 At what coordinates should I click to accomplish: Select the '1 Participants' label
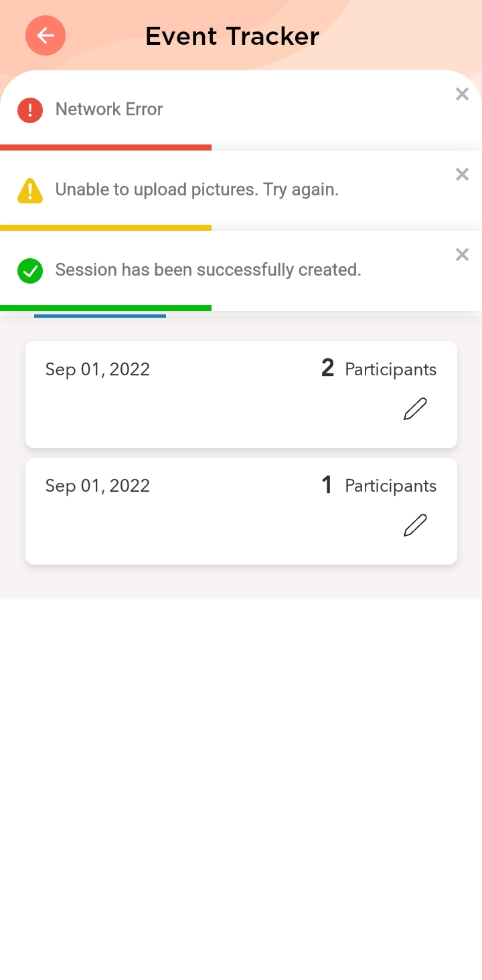[x=379, y=486]
